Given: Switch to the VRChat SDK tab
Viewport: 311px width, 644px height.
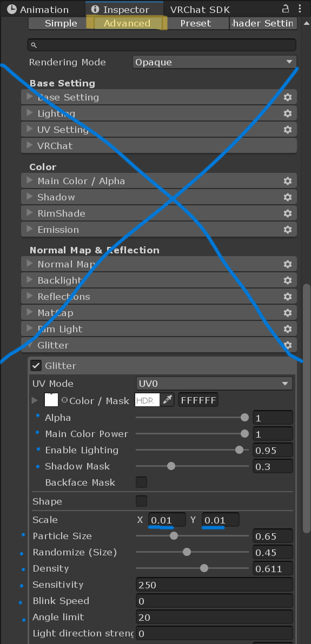Looking at the screenshot, I should coord(200,9).
